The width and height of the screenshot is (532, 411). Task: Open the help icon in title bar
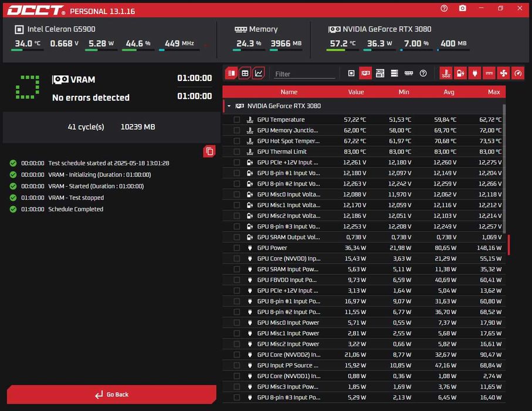(444, 8)
